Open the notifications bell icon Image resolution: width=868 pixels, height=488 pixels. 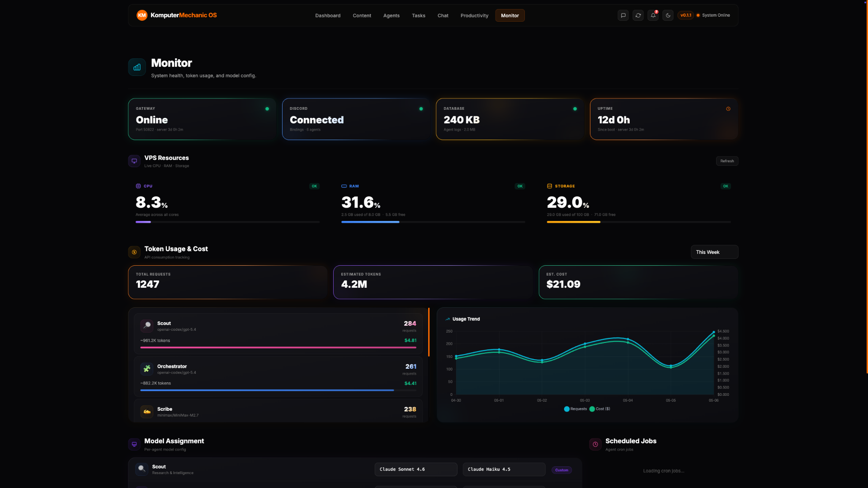[x=653, y=15]
